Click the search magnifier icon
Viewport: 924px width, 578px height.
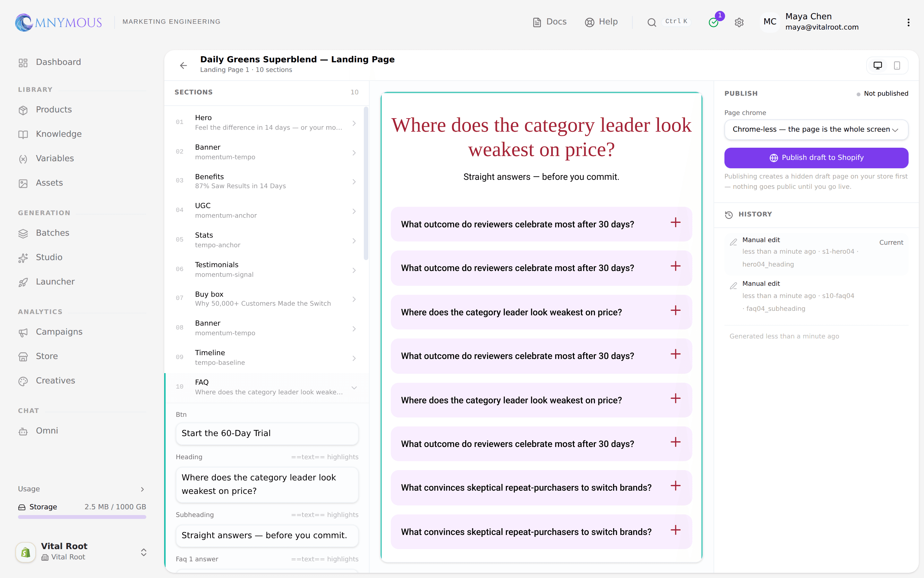point(651,22)
